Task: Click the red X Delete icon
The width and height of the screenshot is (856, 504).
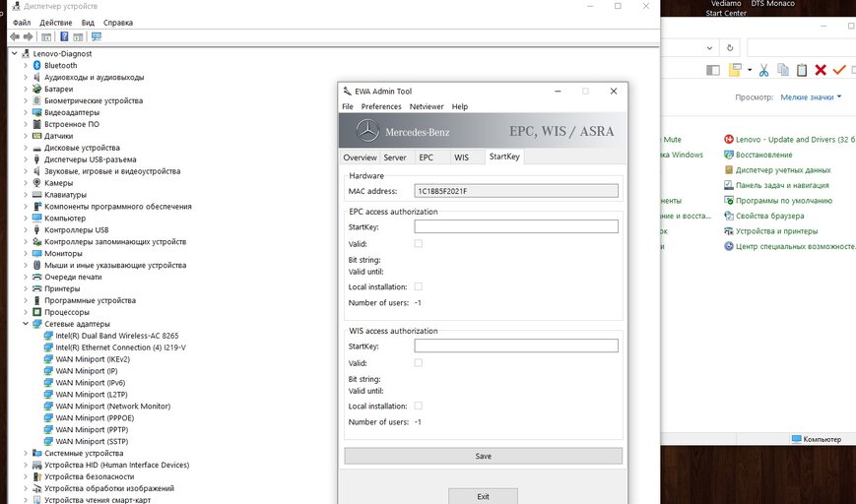Action: tap(820, 70)
